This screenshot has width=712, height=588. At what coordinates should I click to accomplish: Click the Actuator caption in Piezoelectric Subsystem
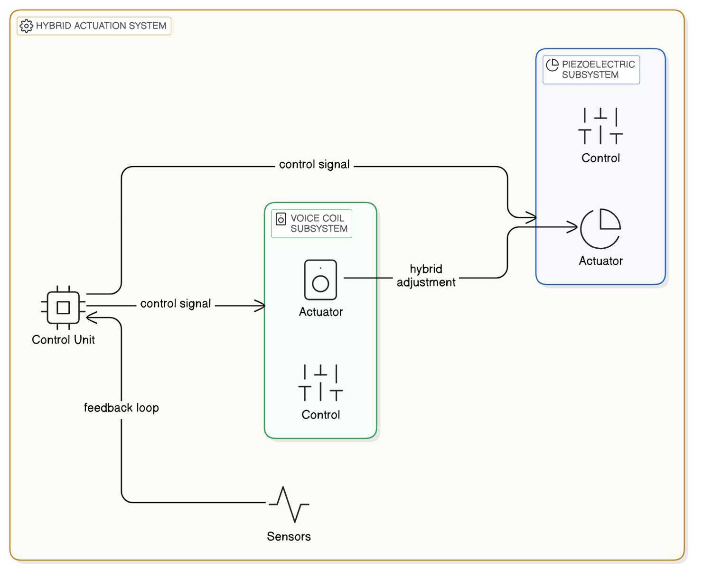pos(600,261)
